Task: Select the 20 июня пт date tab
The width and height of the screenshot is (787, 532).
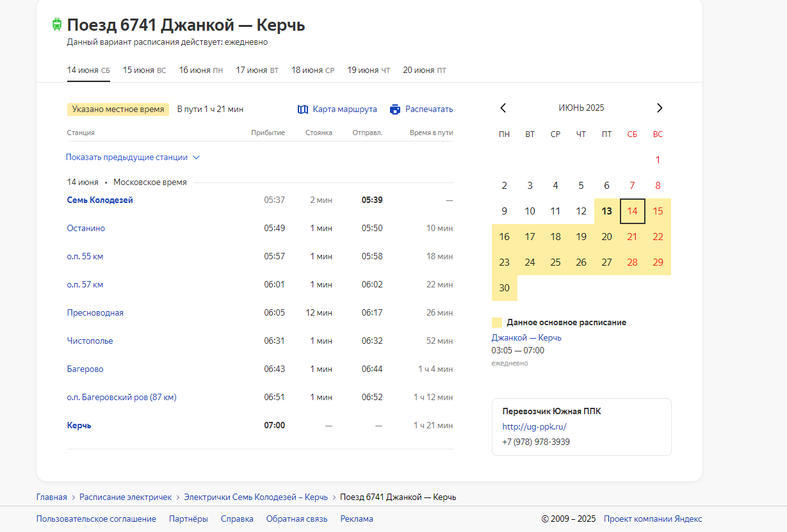Action: pyautogui.click(x=425, y=70)
